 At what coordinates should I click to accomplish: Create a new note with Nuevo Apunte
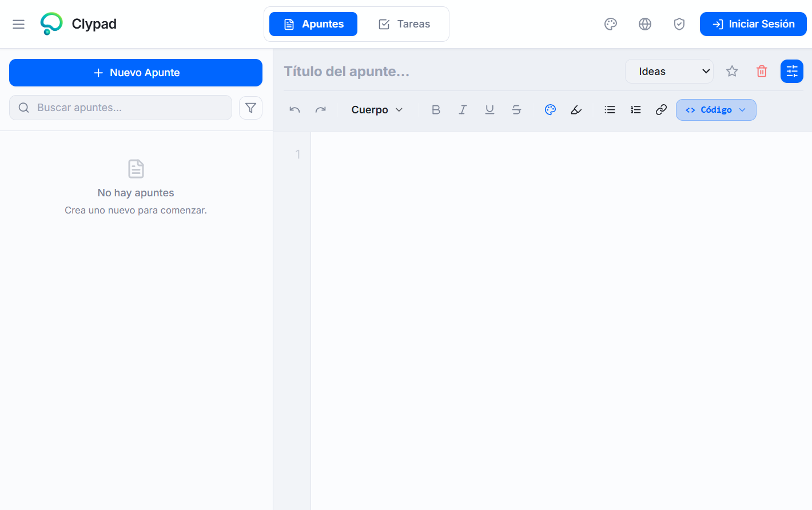[x=136, y=73]
